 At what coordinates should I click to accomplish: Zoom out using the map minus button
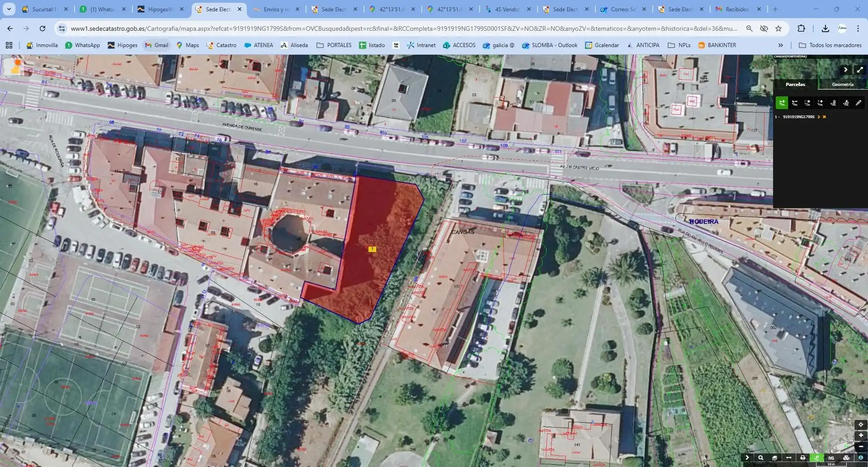861,447
